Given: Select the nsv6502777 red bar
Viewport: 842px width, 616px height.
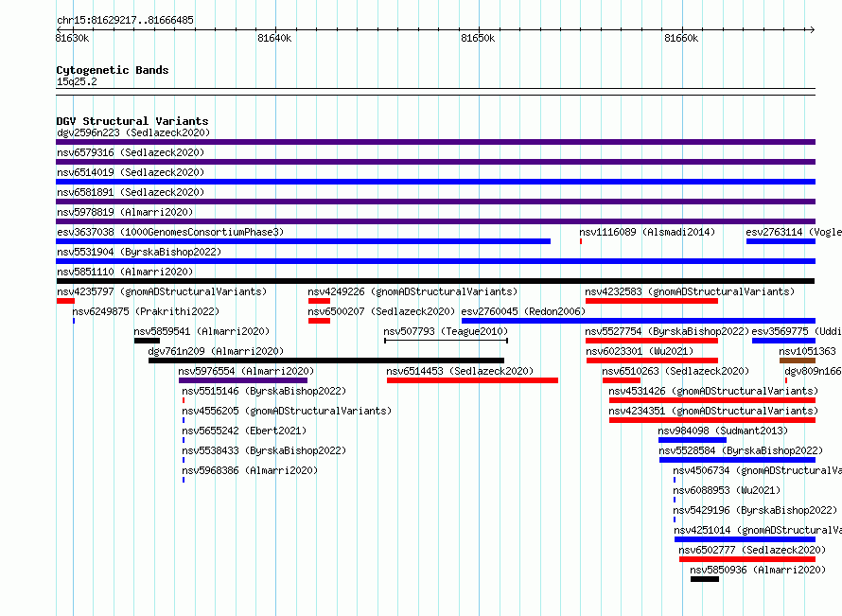Looking at the screenshot, I should 747,559.
